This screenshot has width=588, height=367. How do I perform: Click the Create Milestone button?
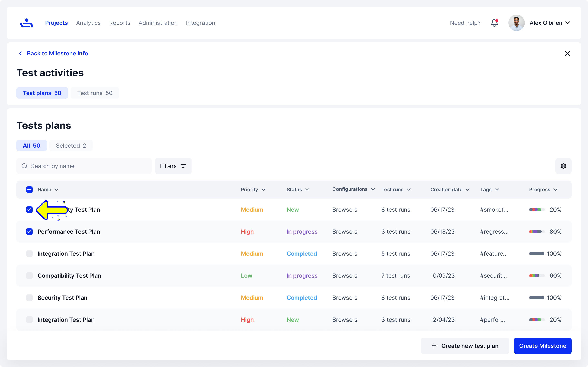pyautogui.click(x=542, y=346)
